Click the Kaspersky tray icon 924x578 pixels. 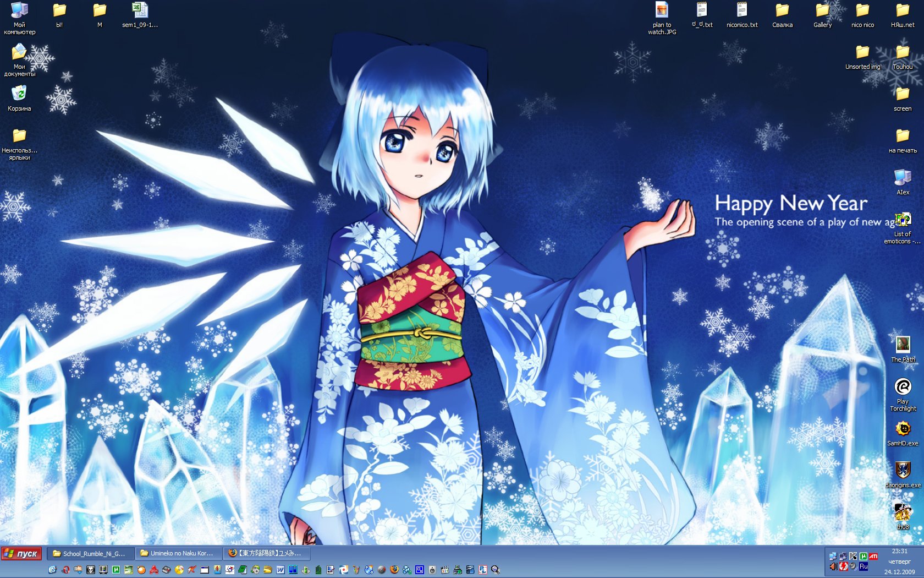point(853,557)
